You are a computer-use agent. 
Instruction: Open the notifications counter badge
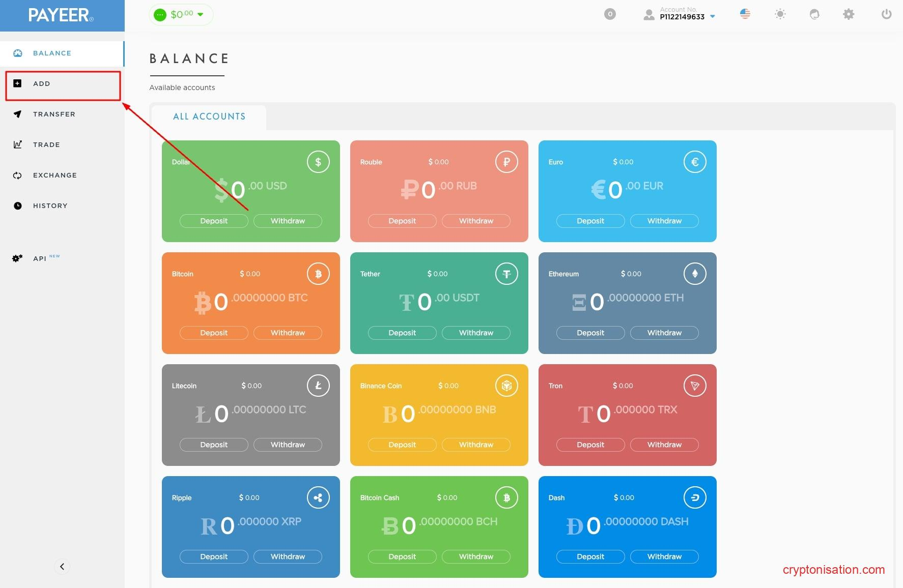(x=610, y=14)
